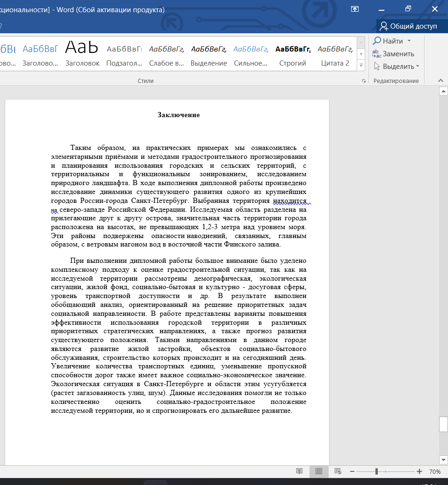Open the Стили pane dialog launcher
Image resolution: width=448 pixels, height=485 pixels.
point(364,81)
